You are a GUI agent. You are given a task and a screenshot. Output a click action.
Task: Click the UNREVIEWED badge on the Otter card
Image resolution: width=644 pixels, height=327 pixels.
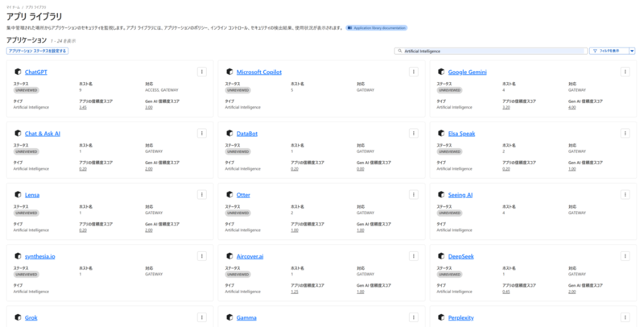coord(238,213)
